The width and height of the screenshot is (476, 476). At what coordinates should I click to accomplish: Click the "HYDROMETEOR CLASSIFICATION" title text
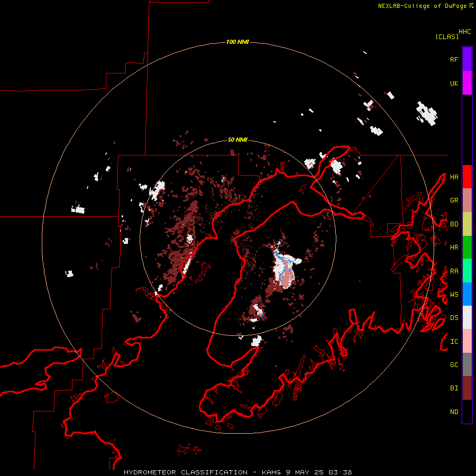186,472
